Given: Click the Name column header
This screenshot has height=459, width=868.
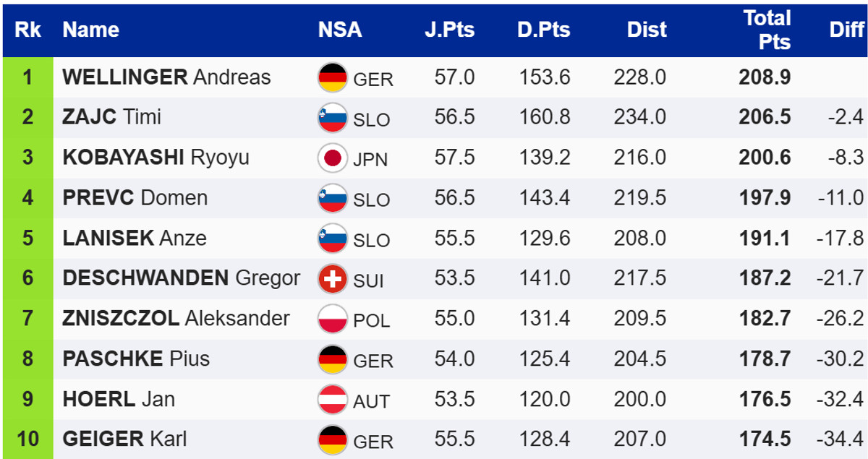Looking at the screenshot, I should point(90,30).
